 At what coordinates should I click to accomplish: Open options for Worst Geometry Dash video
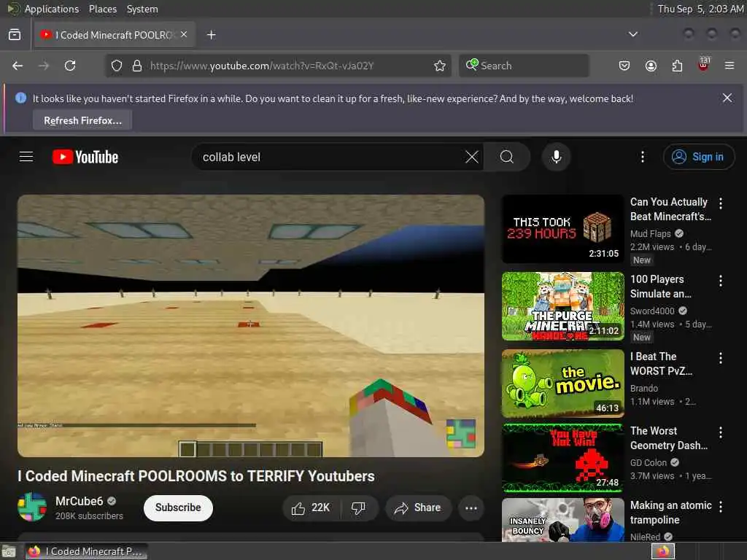click(720, 432)
